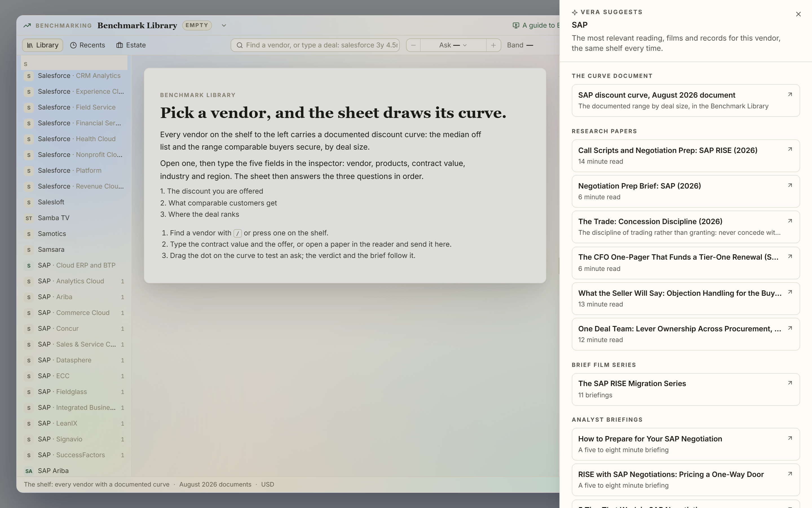Focus the Find a vendor search field
This screenshot has width=812, height=508.
(x=315, y=45)
